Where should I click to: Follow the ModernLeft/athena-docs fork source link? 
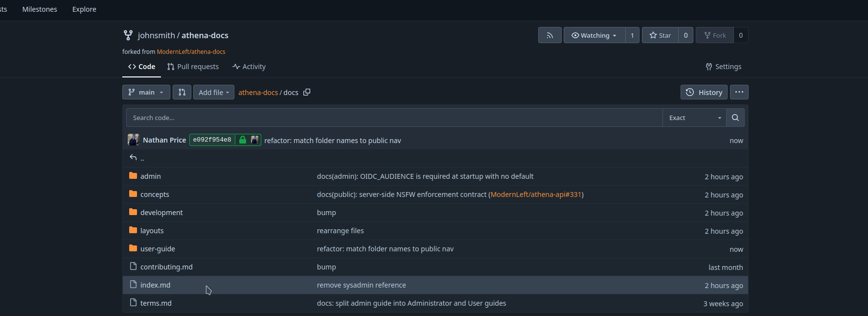click(x=191, y=51)
